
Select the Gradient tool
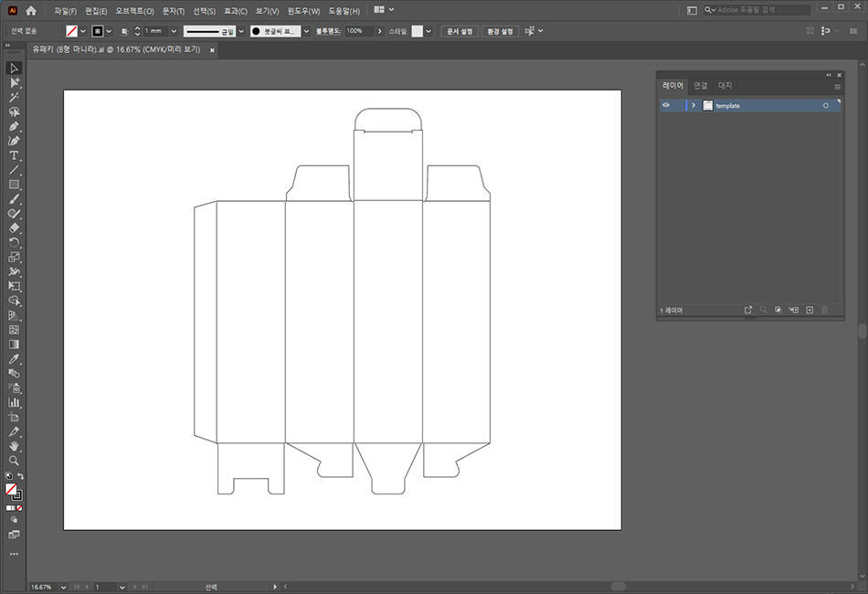pyautogui.click(x=14, y=345)
